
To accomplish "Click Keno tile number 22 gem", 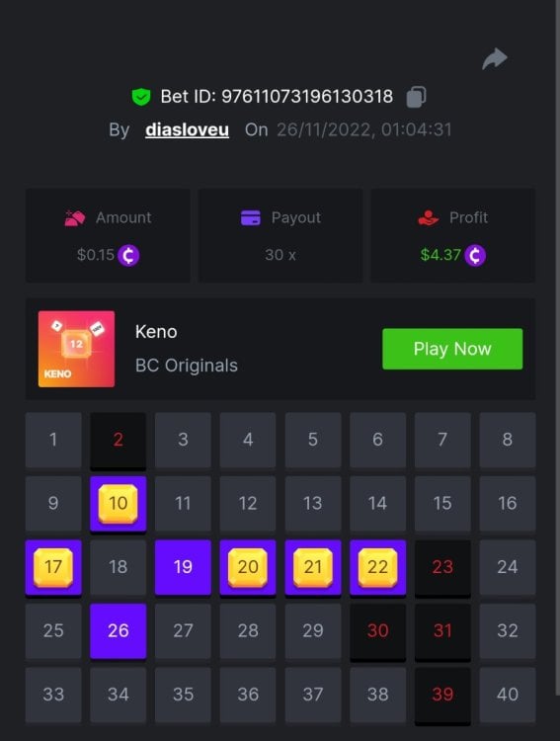I will (x=377, y=567).
